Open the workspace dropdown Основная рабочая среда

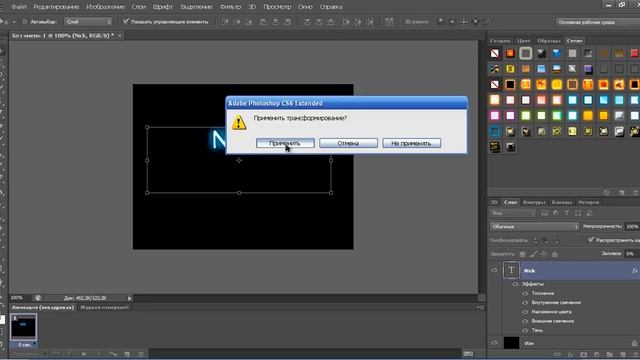598,22
